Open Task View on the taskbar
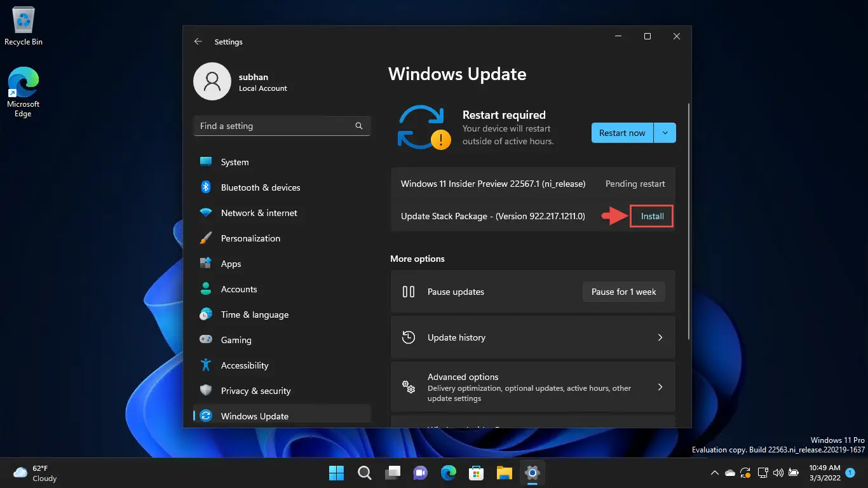868x488 pixels. [392, 473]
